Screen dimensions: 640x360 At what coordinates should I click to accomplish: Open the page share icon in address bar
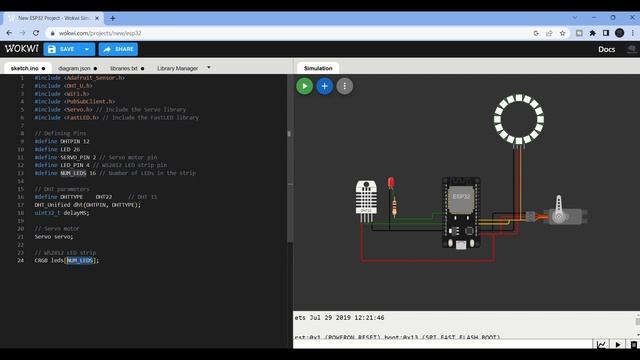549,33
